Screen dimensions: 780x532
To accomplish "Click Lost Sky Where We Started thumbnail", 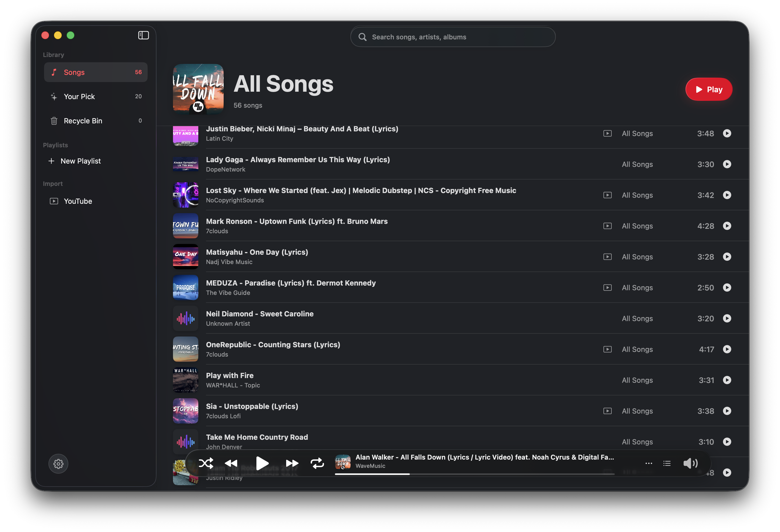I will pyautogui.click(x=186, y=195).
